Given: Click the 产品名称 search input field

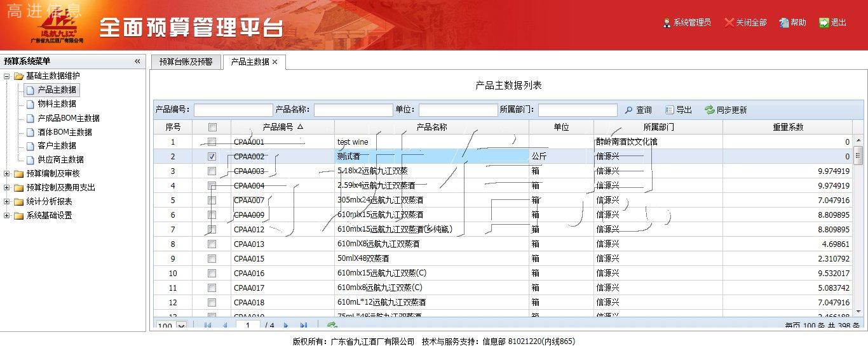Looking at the screenshot, I should 353,110.
